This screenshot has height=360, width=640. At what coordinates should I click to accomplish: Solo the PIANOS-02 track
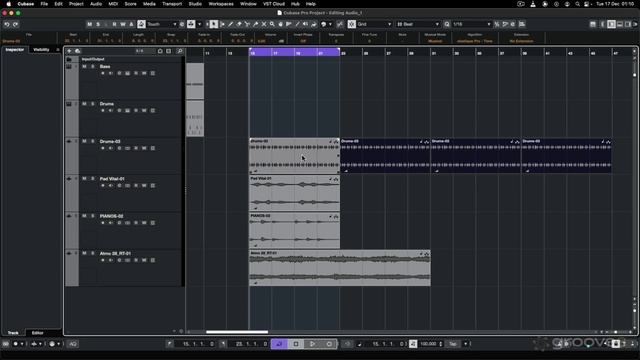pos(93,216)
